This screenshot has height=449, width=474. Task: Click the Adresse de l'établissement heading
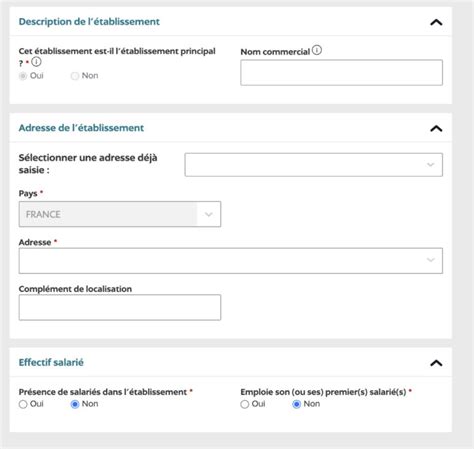pos(81,128)
